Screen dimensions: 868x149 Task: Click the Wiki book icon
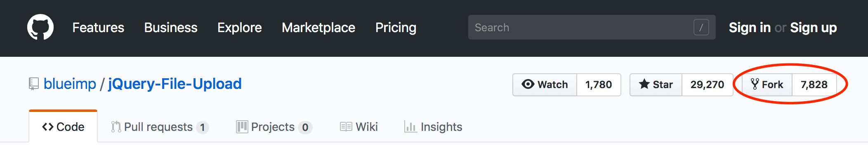(x=346, y=127)
